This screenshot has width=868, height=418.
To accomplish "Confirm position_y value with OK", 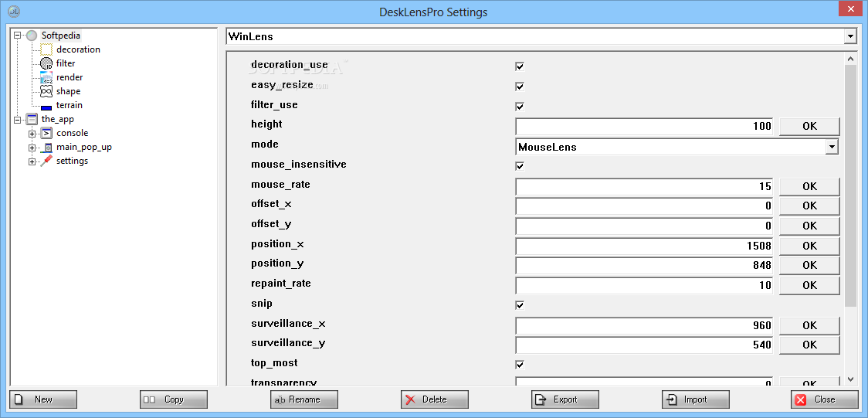I will (809, 265).
